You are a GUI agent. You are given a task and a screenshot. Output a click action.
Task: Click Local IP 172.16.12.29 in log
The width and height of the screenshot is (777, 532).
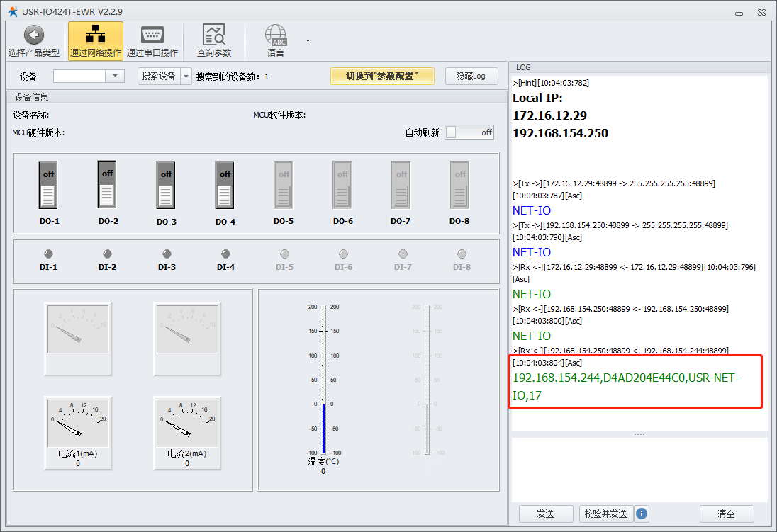tap(549, 115)
